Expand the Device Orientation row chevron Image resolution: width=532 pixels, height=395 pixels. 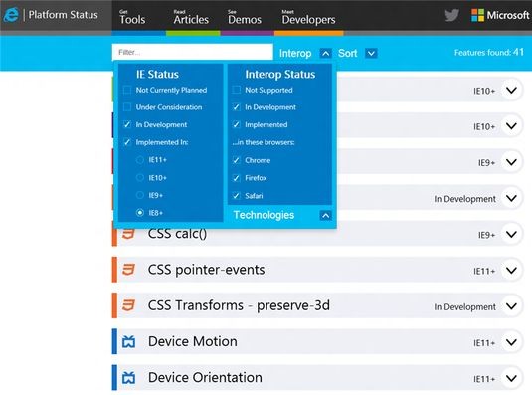pyautogui.click(x=511, y=378)
